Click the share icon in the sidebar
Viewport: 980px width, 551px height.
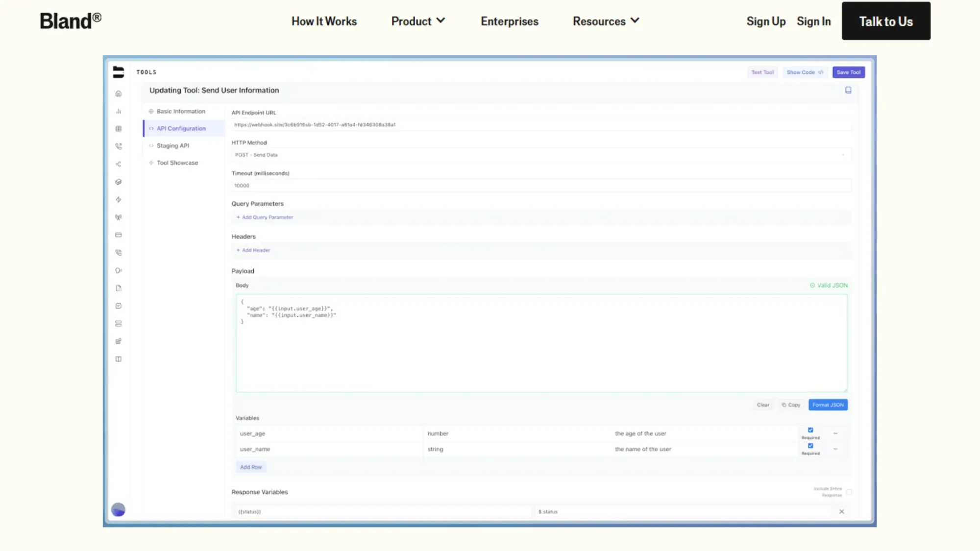click(118, 164)
